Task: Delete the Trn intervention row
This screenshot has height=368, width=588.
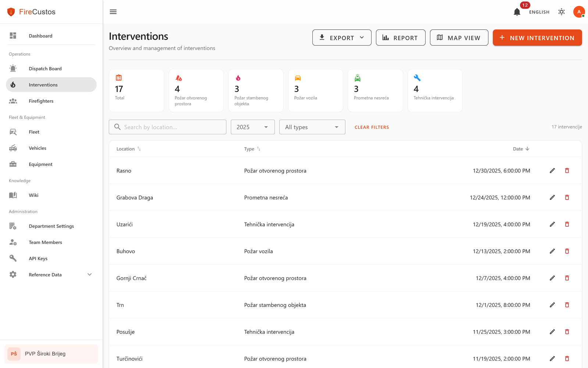Action: point(567,305)
